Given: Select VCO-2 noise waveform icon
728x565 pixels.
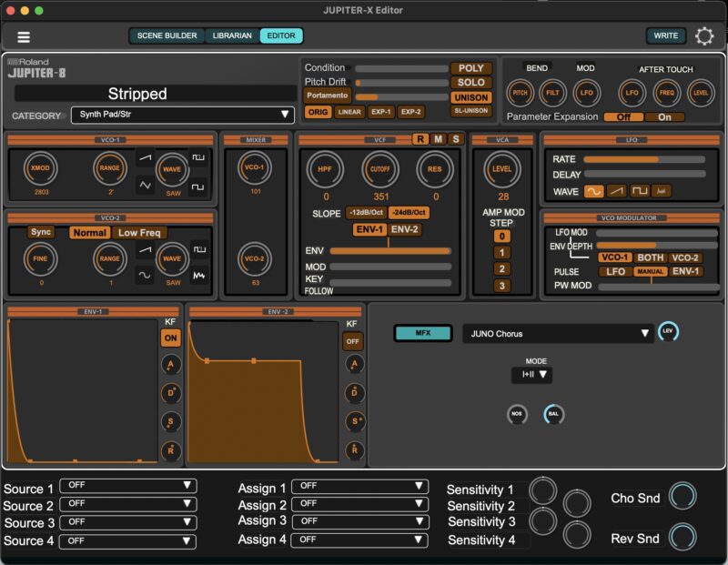Looking at the screenshot, I should click(199, 276).
